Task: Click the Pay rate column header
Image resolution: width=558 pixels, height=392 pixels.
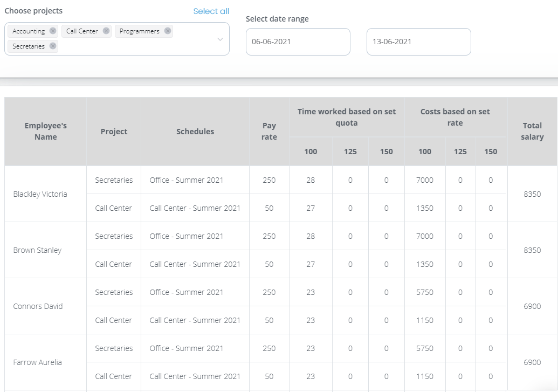Action: (x=269, y=132)
